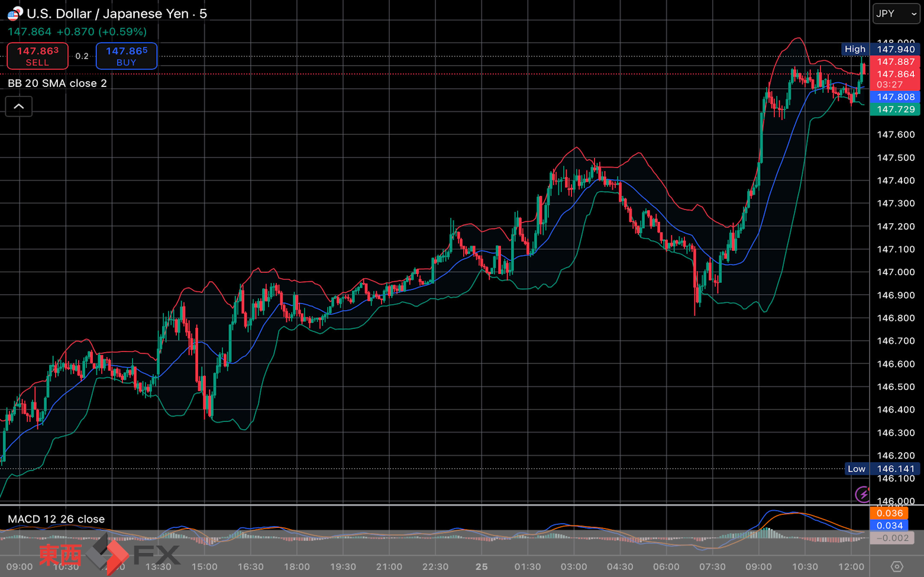Click the 147.000 level on price axis

(896, 272)
